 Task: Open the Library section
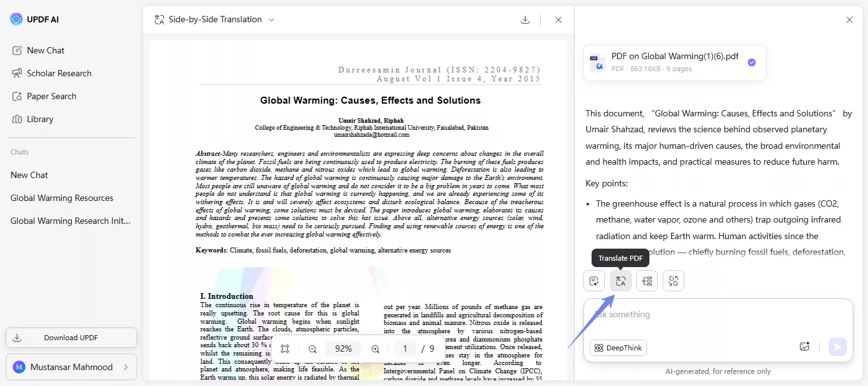(x=39, y=119)
